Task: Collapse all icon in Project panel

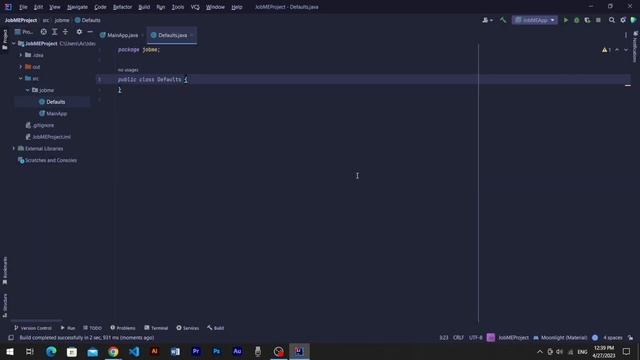Action: coord(65,32)
